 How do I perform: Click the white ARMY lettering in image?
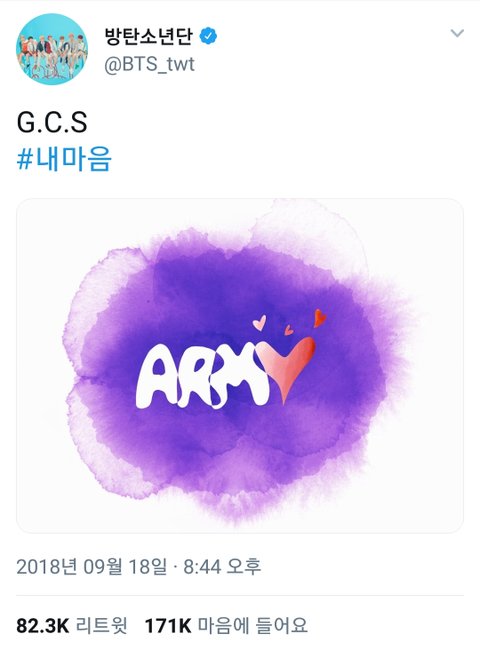[203, 380]
